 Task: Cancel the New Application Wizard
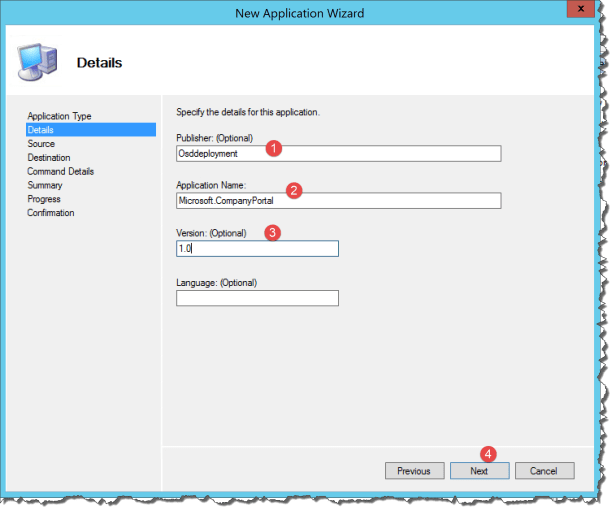click(544, 471)
